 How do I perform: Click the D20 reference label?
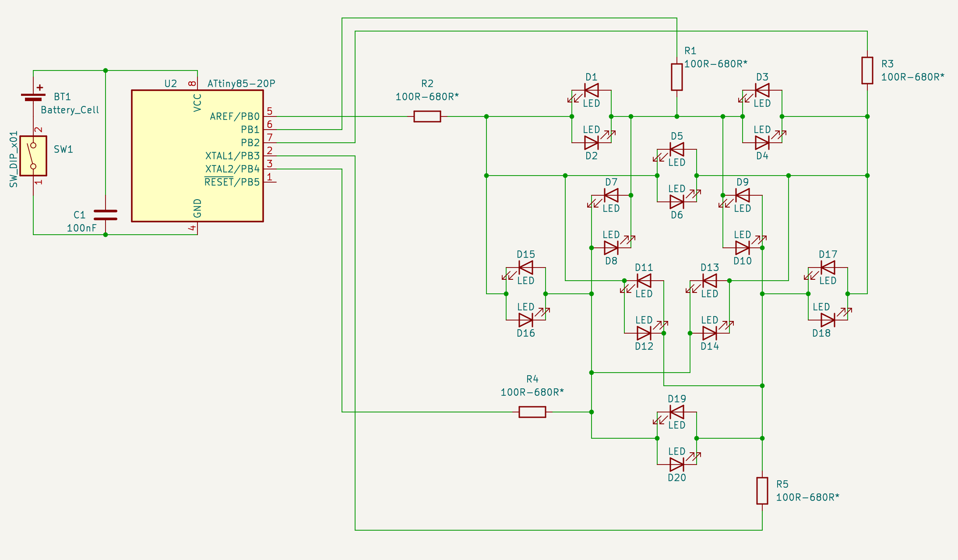point(677,478)
